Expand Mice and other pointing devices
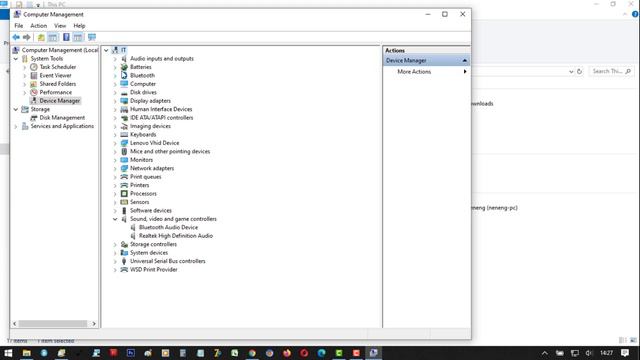This screenshot has width=640, height=360. (x=115, y=151)
